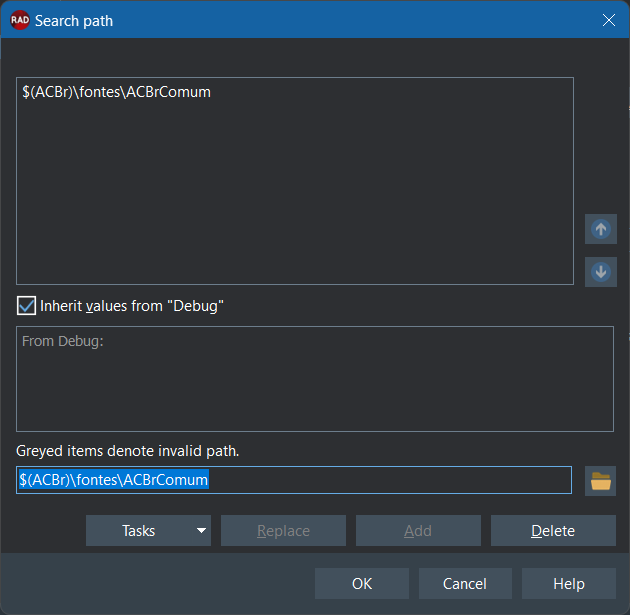Image resolution: width=630 pixels, height=615 pixels.
Task: Click the Add button
Action: pos(418,531)
